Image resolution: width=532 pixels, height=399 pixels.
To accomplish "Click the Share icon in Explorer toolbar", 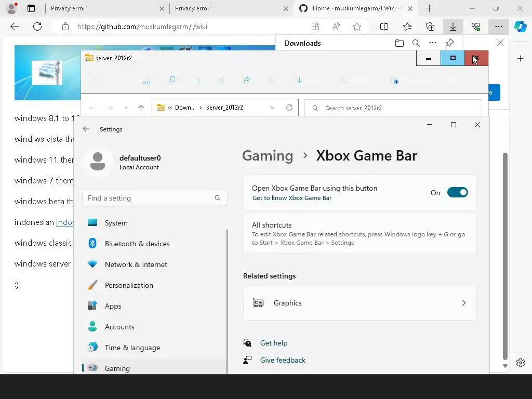I will coord(247,79).
